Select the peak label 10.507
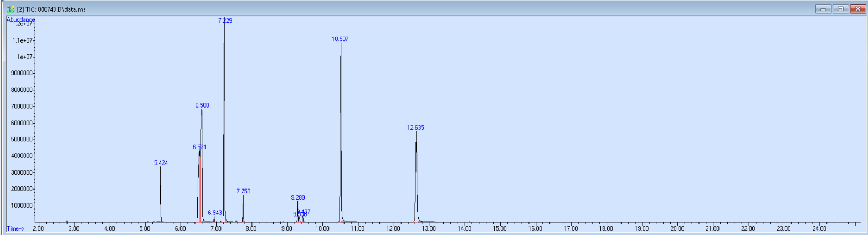 coord(340,39)
